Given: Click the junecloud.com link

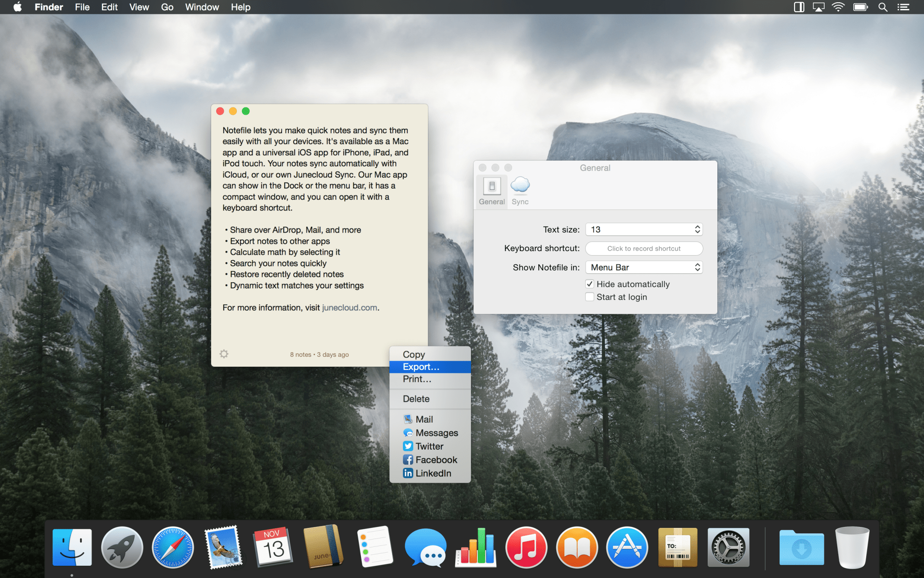Looking at the screenshot, I should [x=350, y=308].
